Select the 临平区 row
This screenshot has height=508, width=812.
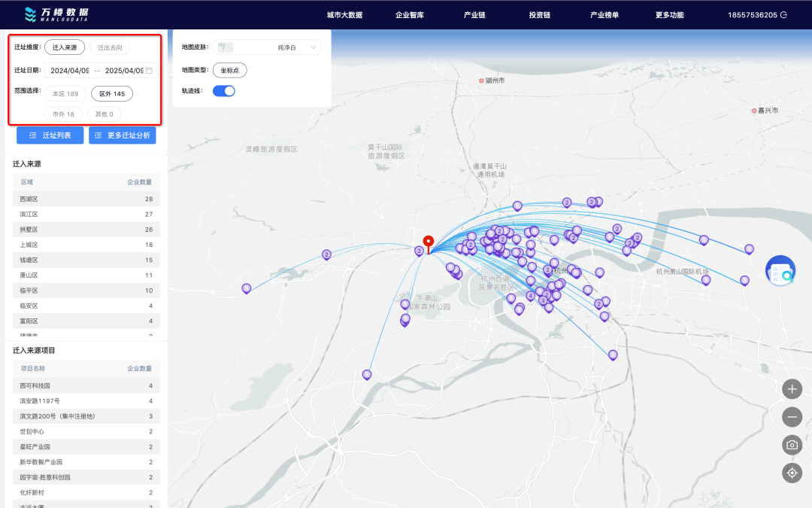tap(86, 291)
